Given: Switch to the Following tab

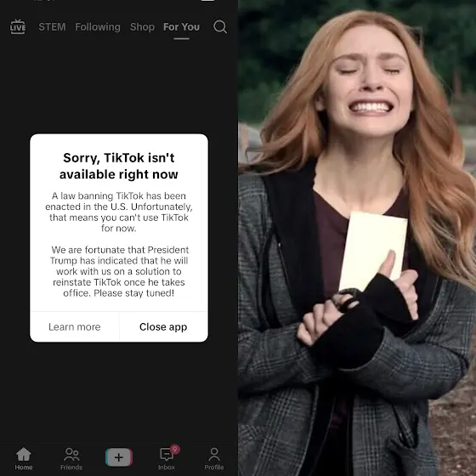Looking at the screenshot, I should pyautogui.click(x=98, y=26).
